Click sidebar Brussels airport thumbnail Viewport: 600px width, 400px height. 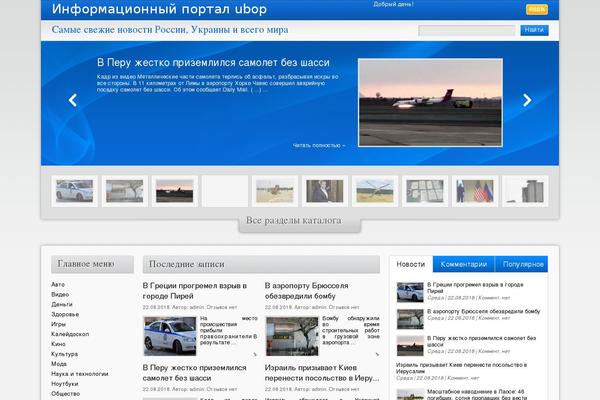coord(410,319)
